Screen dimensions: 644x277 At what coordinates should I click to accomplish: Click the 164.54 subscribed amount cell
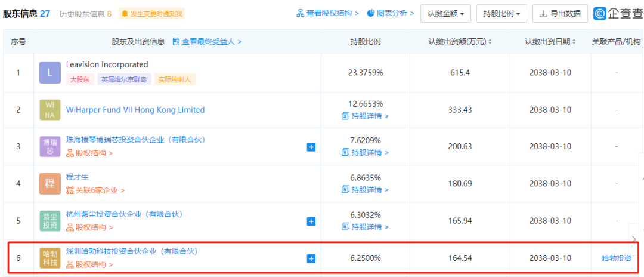coord(460,258)
